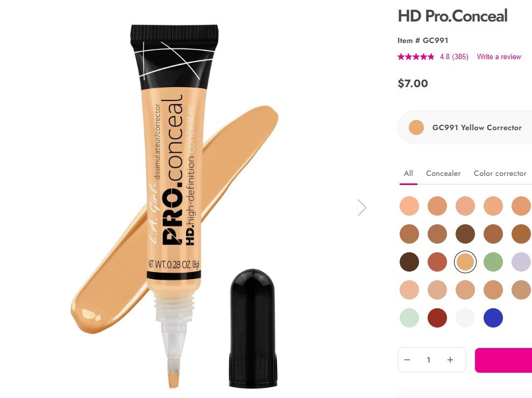Choose the blue corrector shade swatch
The image size is (532, 398).
[x=493, y=318]
